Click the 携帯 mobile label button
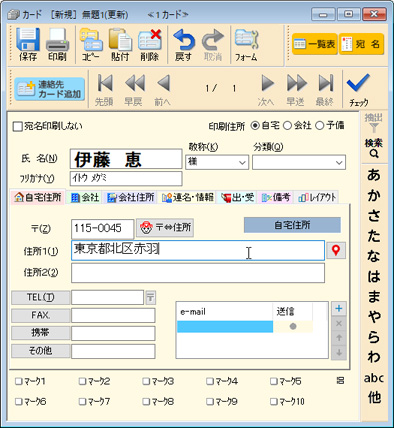 coord(41,333)
